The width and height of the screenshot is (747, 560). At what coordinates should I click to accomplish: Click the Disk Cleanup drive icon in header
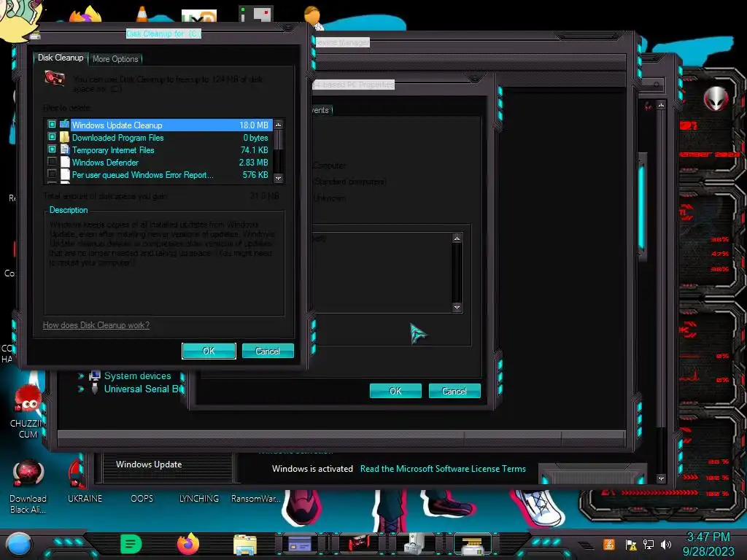(x=55, y=78)
